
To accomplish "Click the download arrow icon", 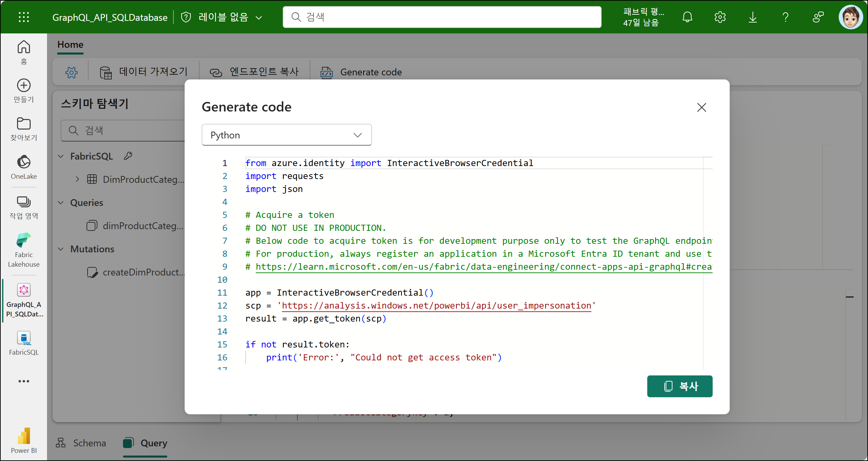I will pyautogui.click(x=753, y=17).
